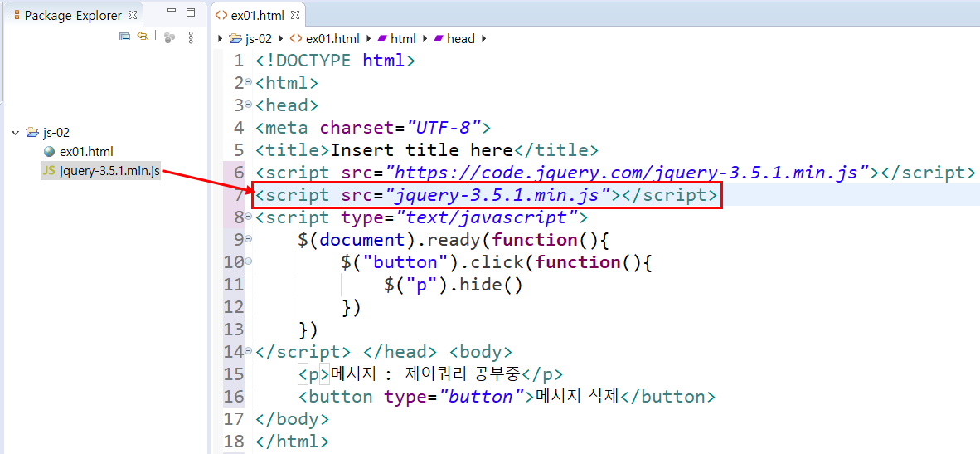Click the closing </body> tag on line 17
The width and height of the screenshot is (980, 454).
point(291,418)
